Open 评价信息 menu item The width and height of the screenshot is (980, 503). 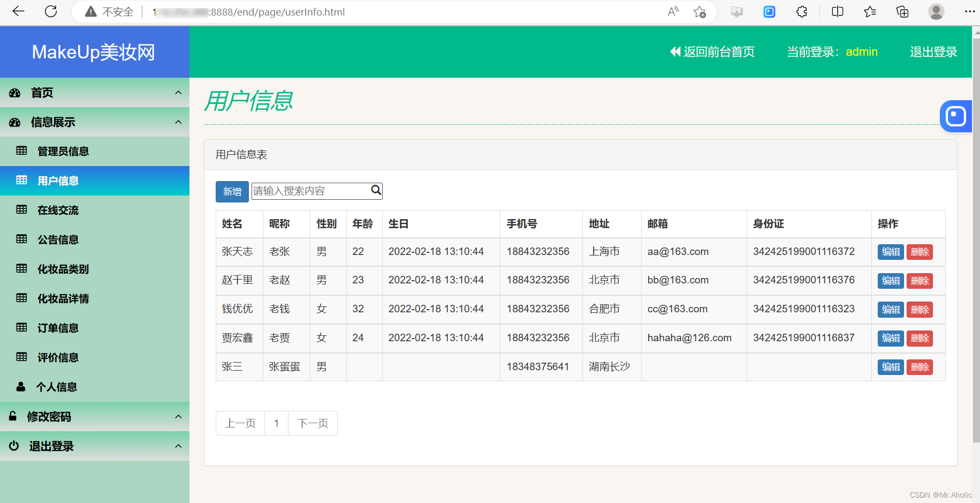(95, 357)
